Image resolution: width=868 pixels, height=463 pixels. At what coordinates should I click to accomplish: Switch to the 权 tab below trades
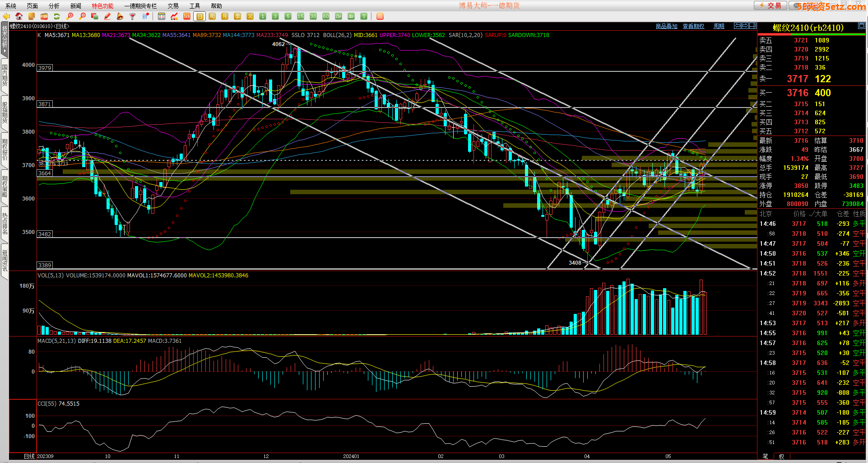pyautogui.click(x=782, y=456)
